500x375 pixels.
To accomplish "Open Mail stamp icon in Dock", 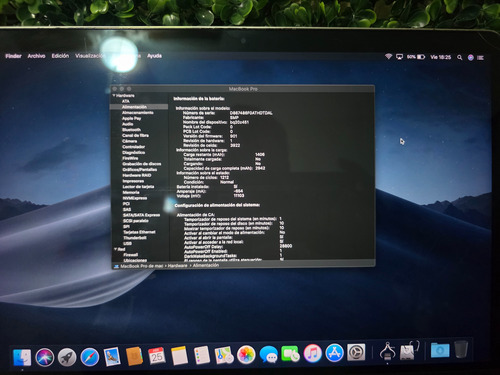I will point(112,357).
